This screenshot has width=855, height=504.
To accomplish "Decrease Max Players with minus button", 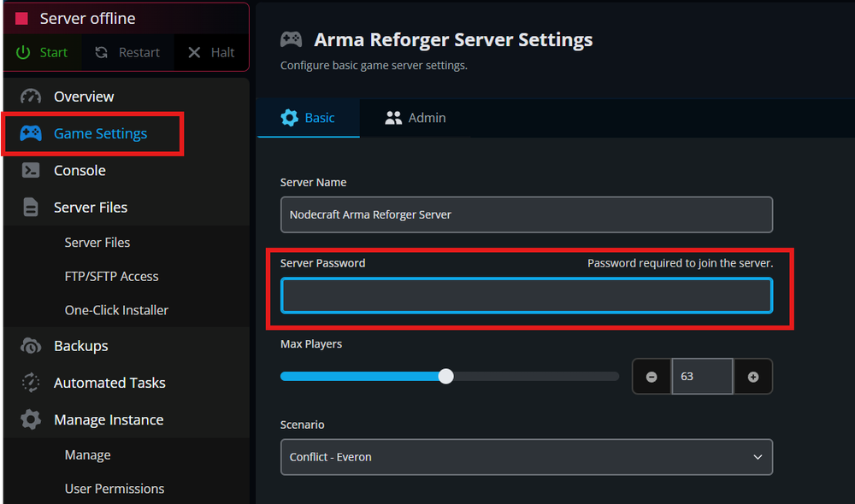I will (652, 377).
